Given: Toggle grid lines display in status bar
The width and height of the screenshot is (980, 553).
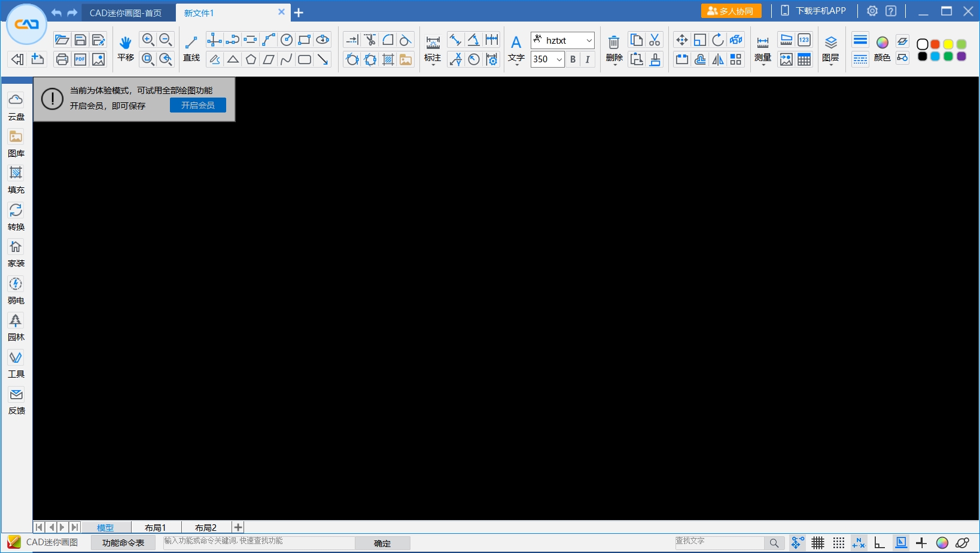Looking at the screenshot, I should click(818, 543).
